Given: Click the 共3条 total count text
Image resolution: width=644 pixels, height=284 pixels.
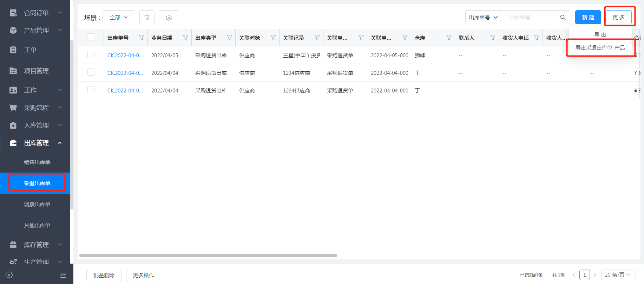Looking at the screenshot, I should tap(559, 275).
